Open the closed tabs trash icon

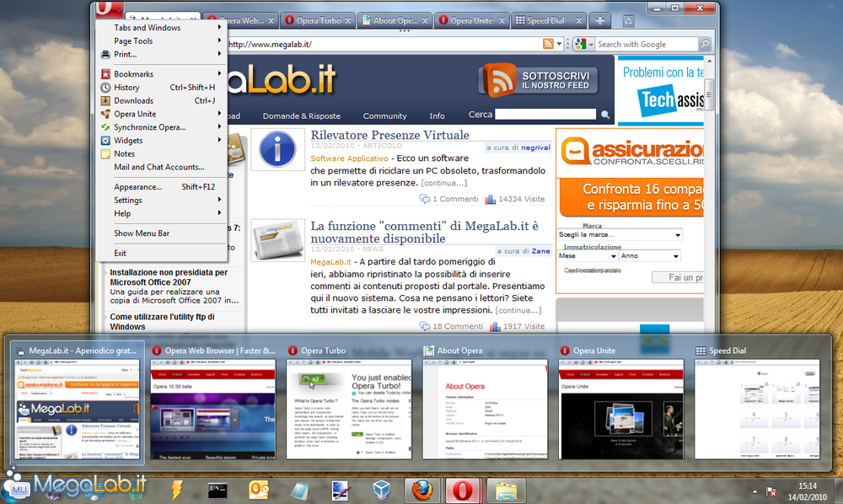(x=628, y=21)
